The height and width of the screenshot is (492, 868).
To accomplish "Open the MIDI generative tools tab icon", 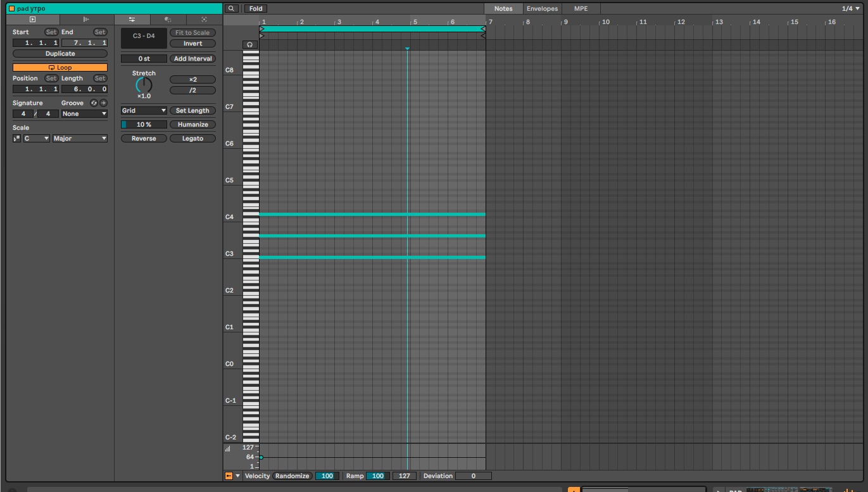I will (204, 20).
